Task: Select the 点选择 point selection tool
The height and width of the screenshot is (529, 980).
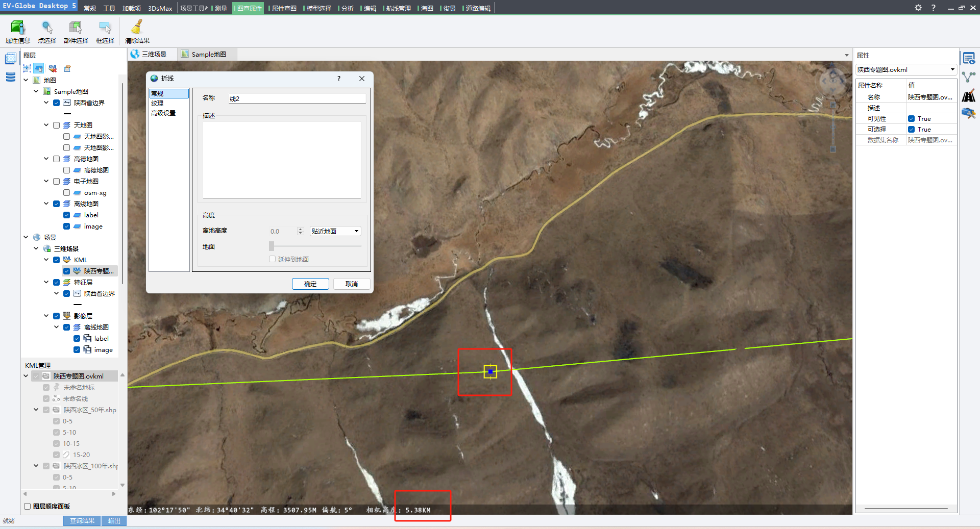Action: pos(47,32)
